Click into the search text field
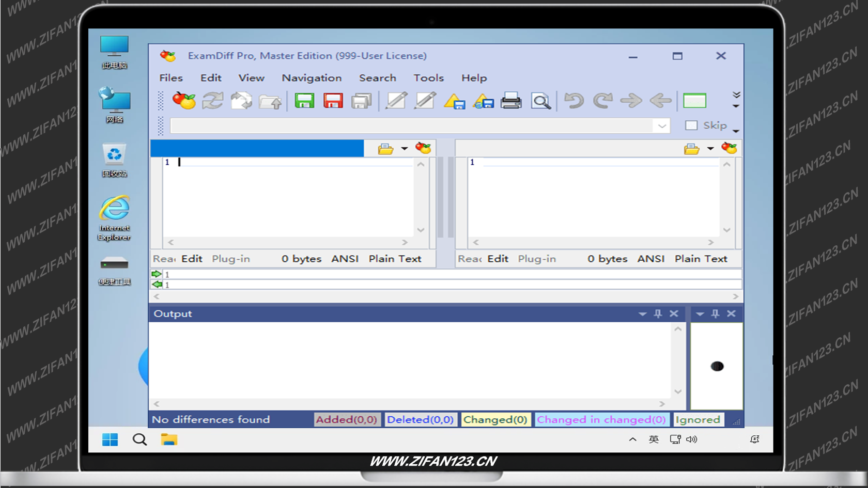The height and width of the screenshot is (488, 868). tap(412, 126)
